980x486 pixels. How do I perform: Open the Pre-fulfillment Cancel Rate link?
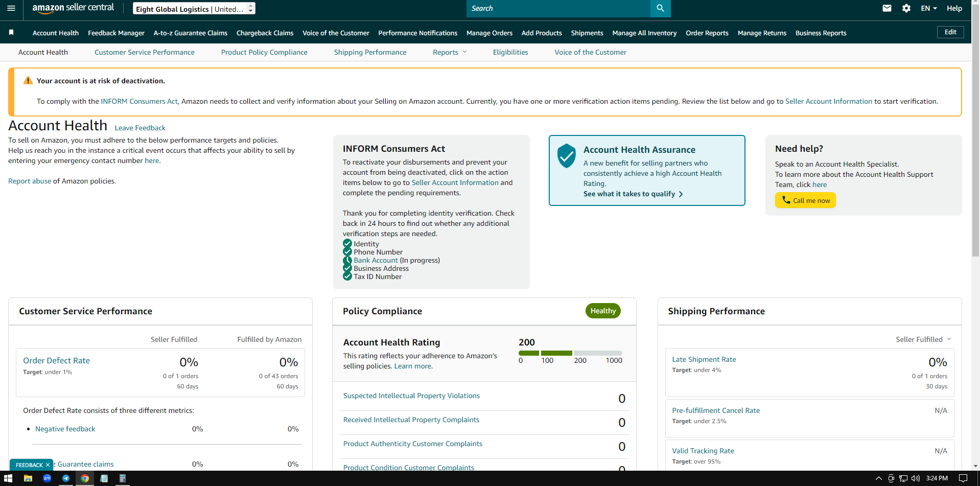716,410
